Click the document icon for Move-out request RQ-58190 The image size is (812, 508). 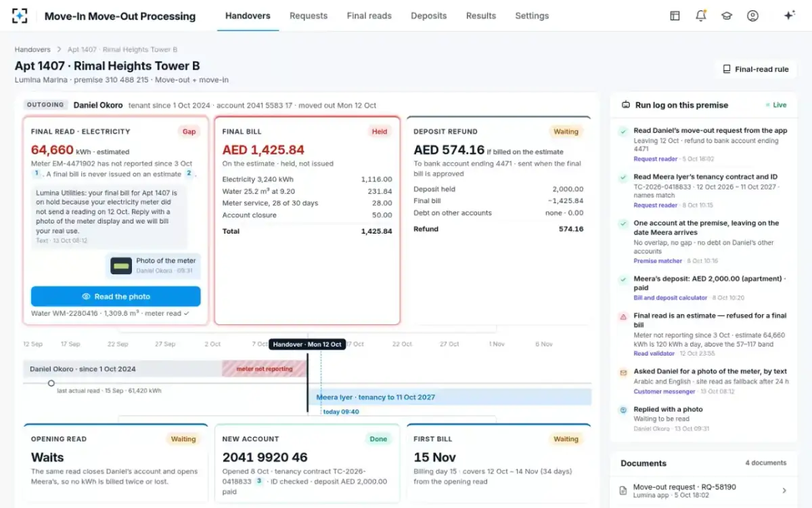[x=623, y=490]
